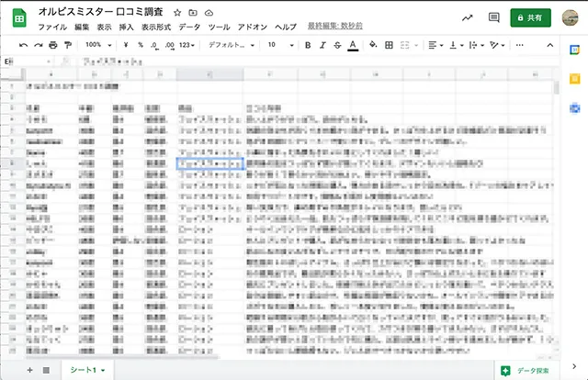Open the 100% zoom dropdown
The width and height of the screenshot is (588, 380).
[98, 45]
